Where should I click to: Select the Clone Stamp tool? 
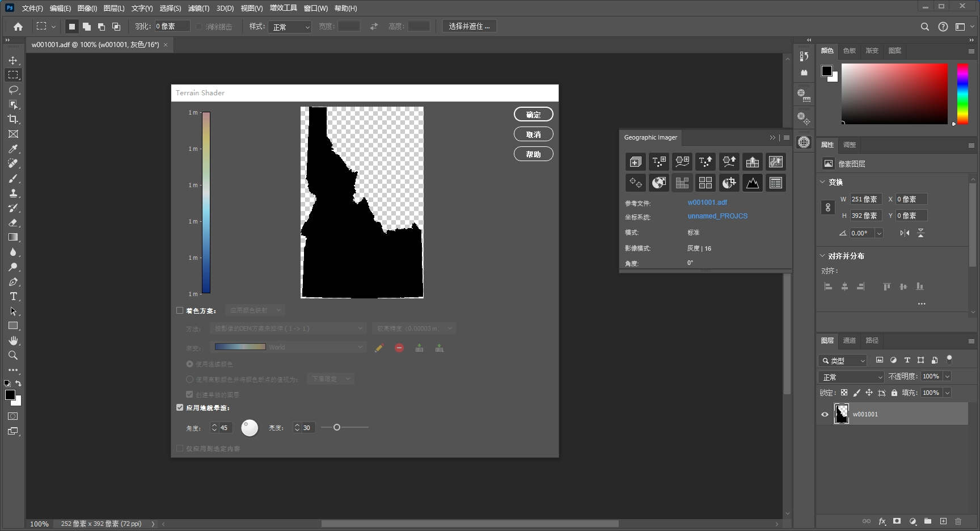click(x=13, y=193)
